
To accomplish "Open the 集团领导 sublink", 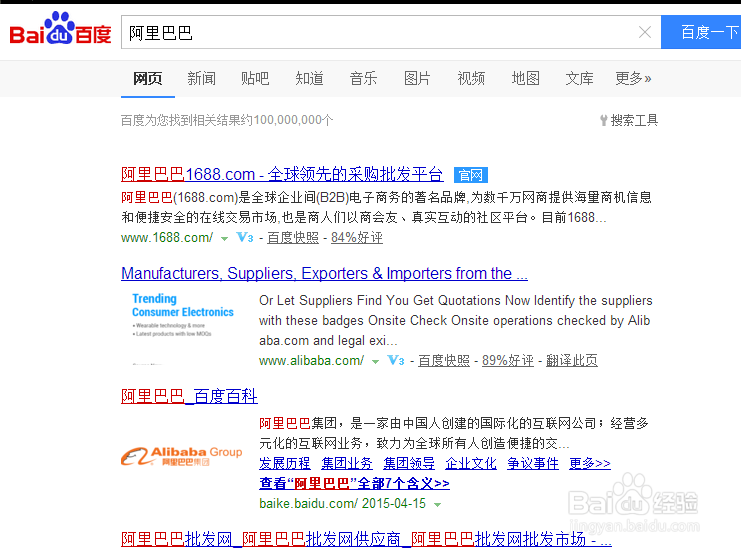I will [x=409, y=464].
